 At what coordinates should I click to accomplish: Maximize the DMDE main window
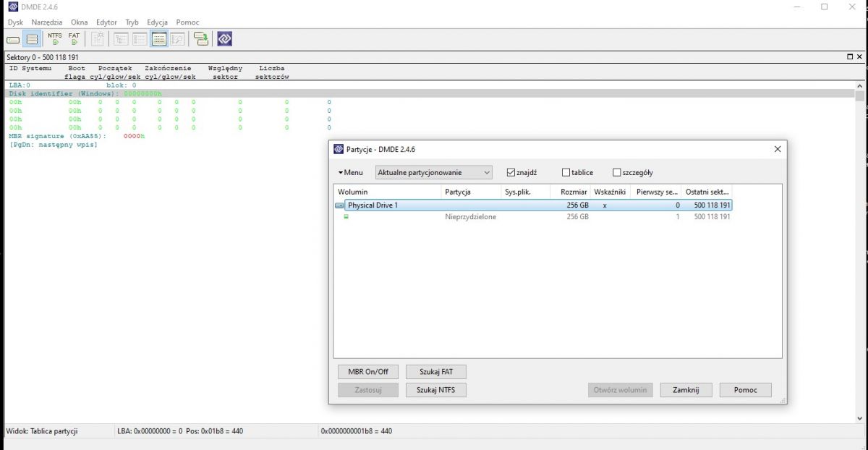824,7
